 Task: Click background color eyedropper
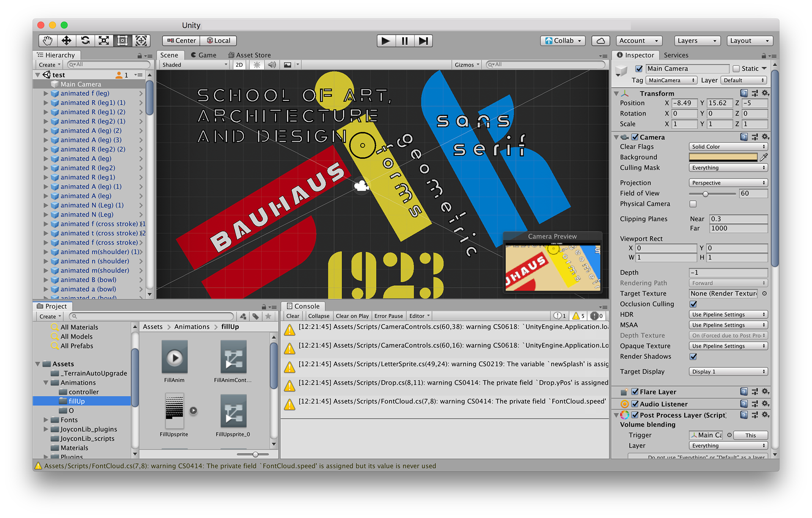tap(764, 157)
